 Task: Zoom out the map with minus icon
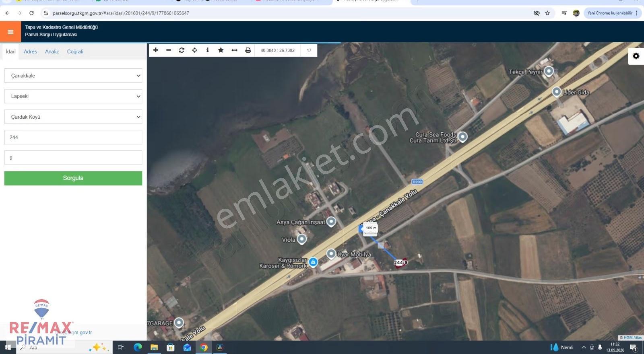pos(169,50)
